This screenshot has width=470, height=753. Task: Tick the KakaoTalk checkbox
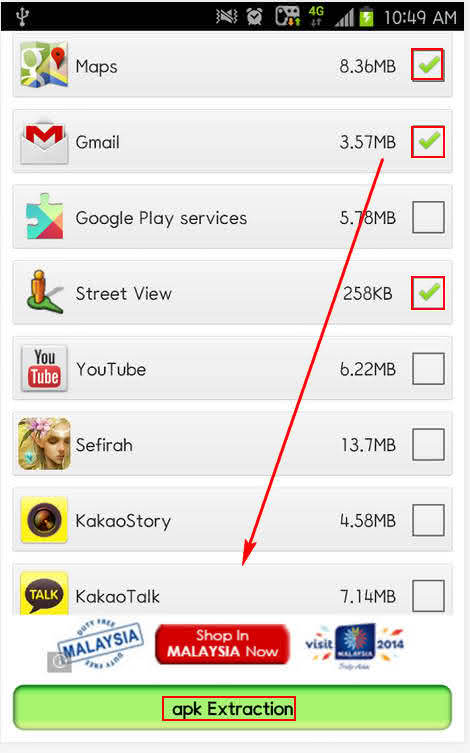pos(428,596)
